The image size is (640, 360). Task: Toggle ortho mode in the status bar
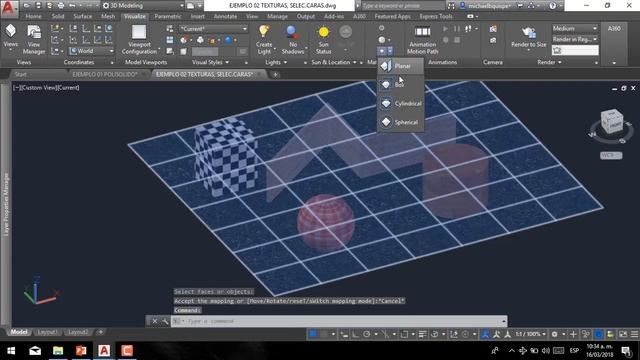(355, 334)
